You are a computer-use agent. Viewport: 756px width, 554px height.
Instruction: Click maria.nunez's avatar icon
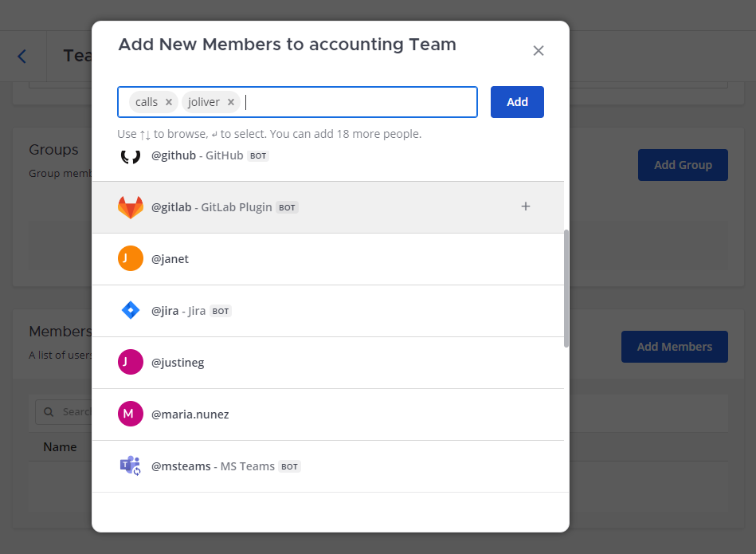130,414
